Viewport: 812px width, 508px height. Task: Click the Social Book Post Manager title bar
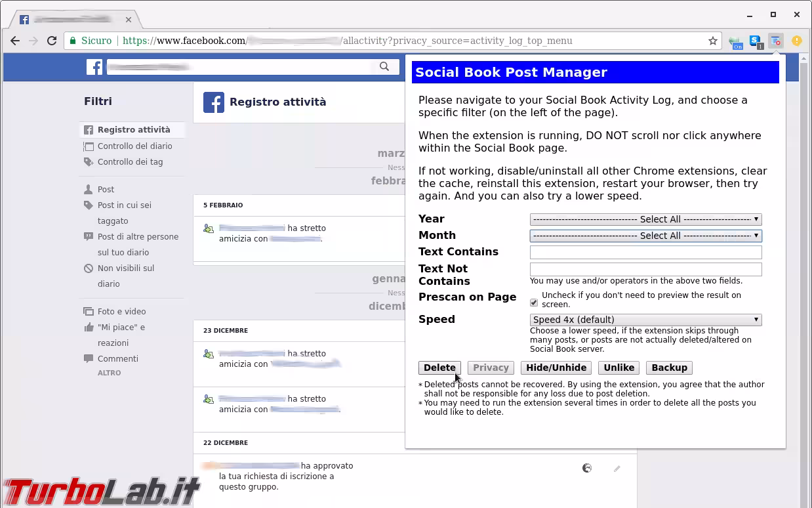pyautogui.click(x=595, y=72)
